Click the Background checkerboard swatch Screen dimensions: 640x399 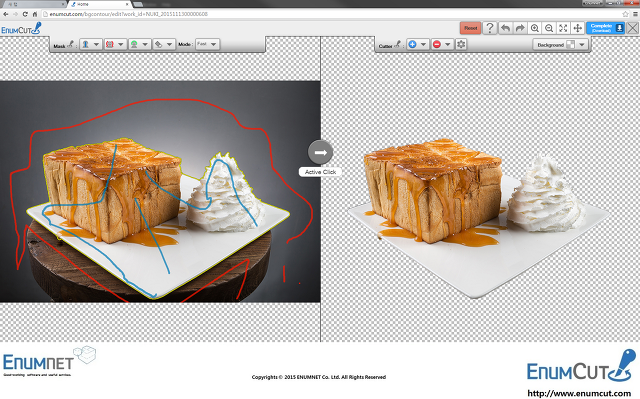571,45
